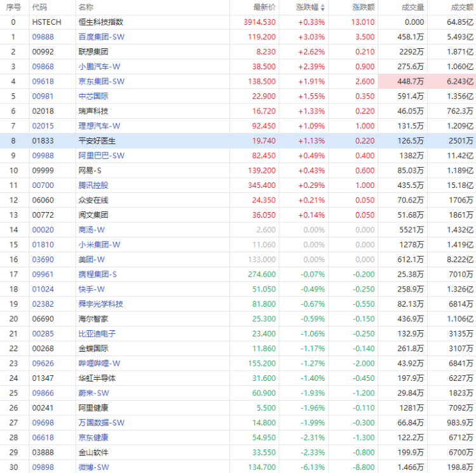Open the 京东集团-SW stock link
The width and height of the screenshot is (476, 473).
click(x=102, y=81)
